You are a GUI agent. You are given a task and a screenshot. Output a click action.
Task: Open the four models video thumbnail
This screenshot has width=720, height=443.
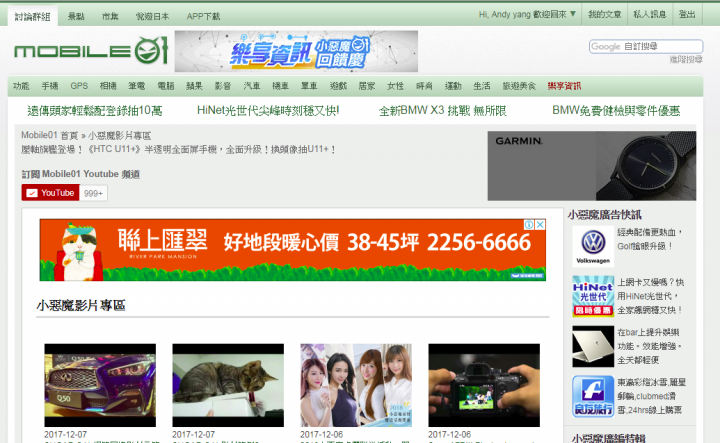point(356,385)
